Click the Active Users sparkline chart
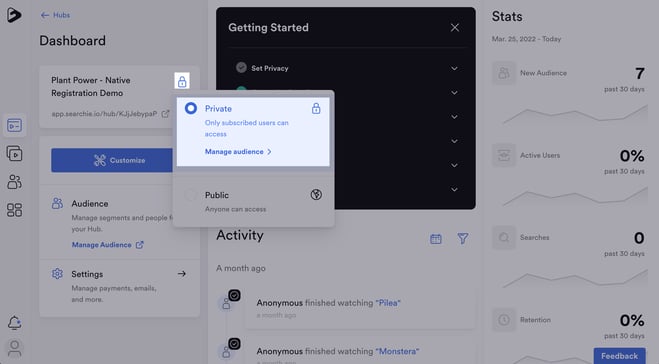 click(575, 197)
